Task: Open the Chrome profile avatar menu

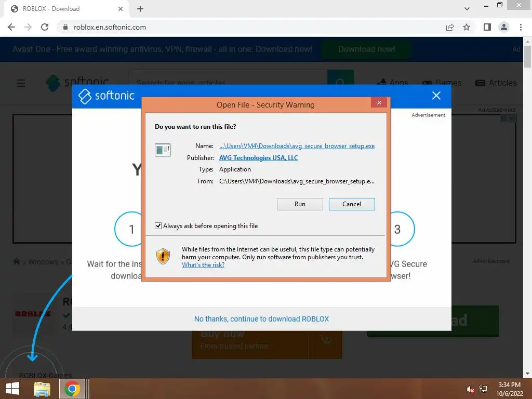Action: pos(504,27)
